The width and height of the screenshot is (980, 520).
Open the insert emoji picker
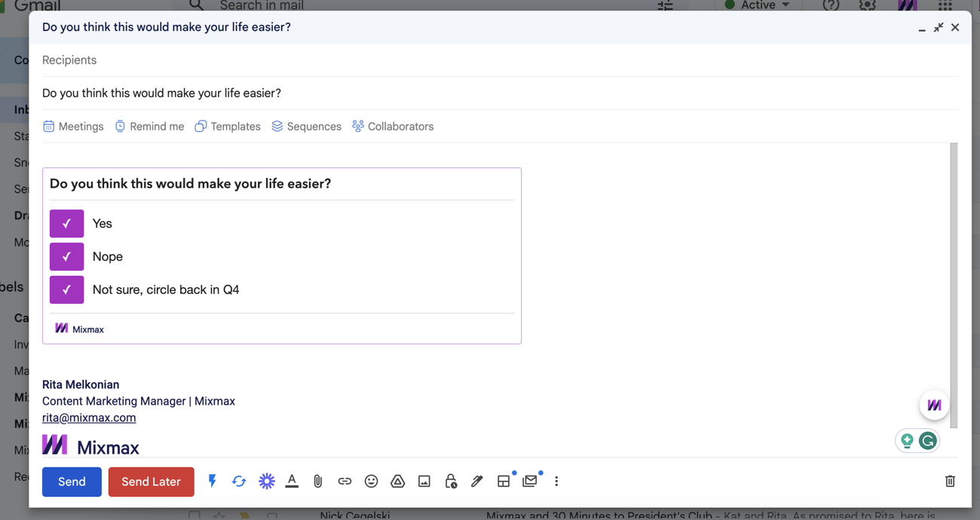(371, 481)
